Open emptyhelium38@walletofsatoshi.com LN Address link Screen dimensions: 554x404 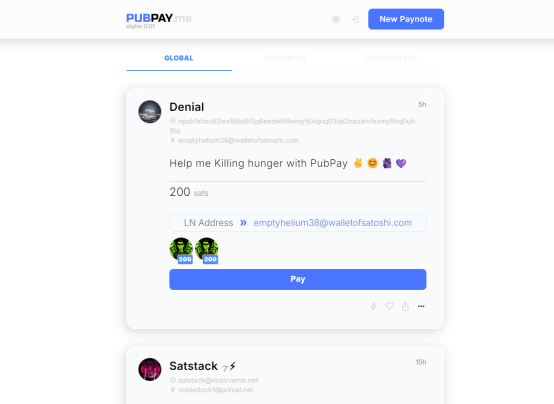click(x=332, y=223)
